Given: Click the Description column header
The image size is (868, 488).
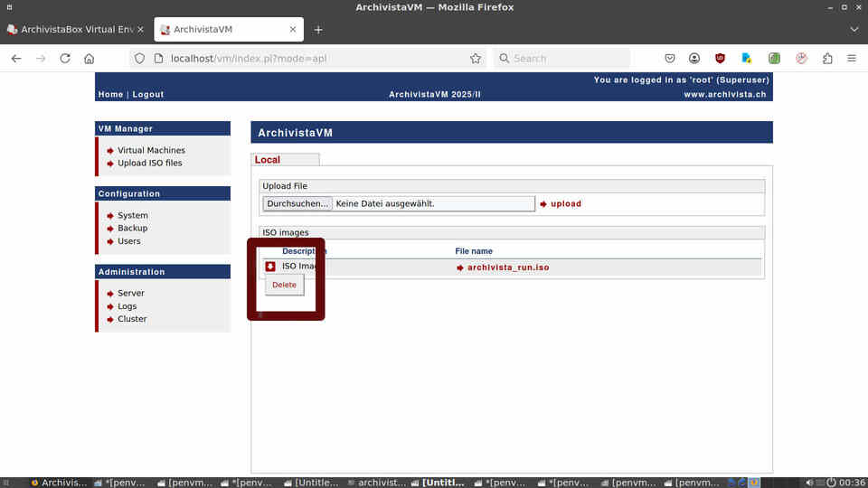Looking at the screenshot, I should coord(304,251).
